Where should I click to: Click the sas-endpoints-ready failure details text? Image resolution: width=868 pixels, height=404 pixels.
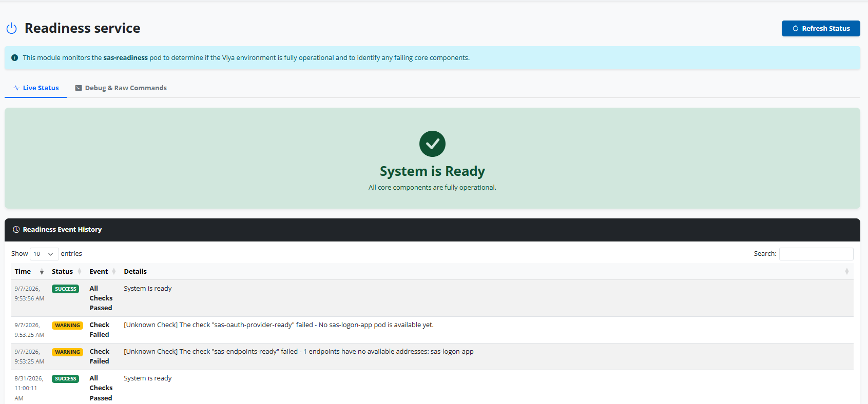coord(299,352)
